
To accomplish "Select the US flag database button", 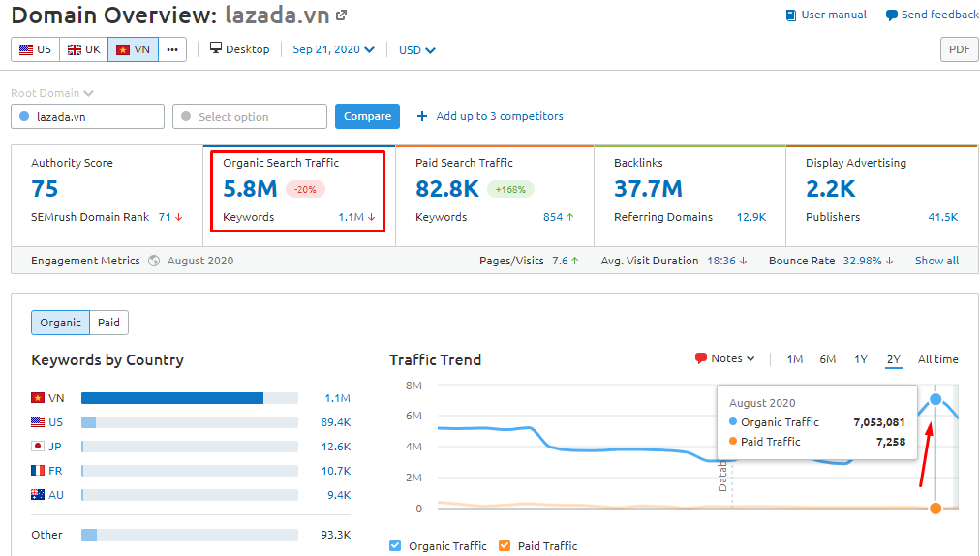I will point(36,49).
